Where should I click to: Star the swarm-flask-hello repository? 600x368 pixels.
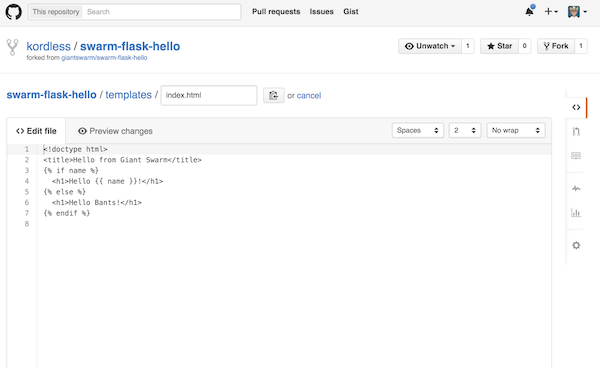coord(499,46)
